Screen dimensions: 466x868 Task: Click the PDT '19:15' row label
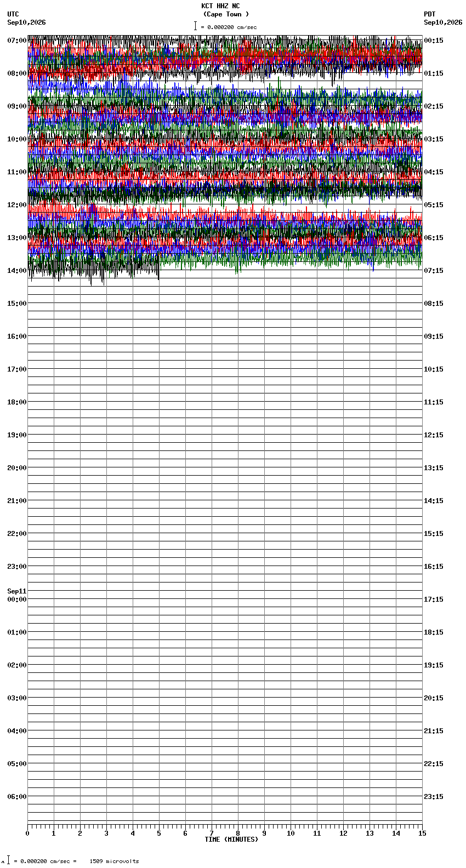pyautogui.click(x=434, y=665)
